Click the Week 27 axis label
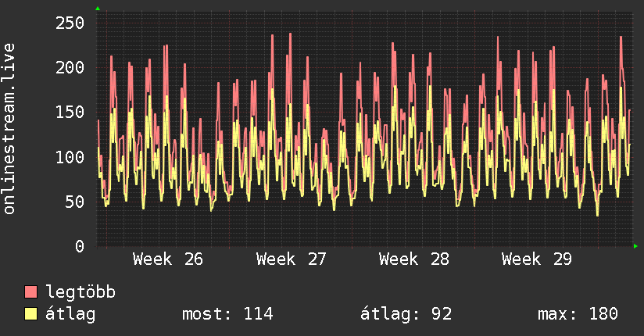 [291, 259]
